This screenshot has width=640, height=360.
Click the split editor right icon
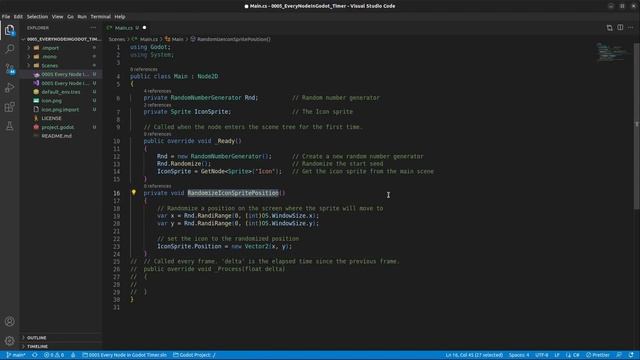pos(620,28)
